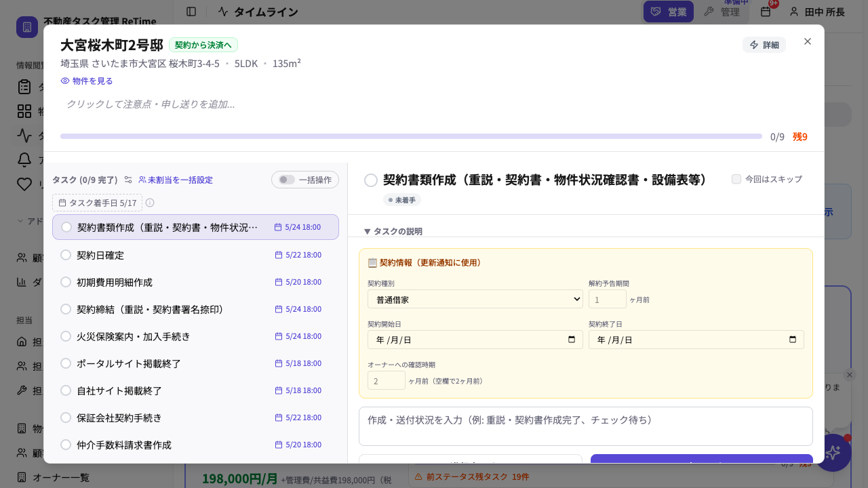Switch to the 営業 tab
Image resolution: width=868 pixels, height=488 pixels.
point(668,12)
